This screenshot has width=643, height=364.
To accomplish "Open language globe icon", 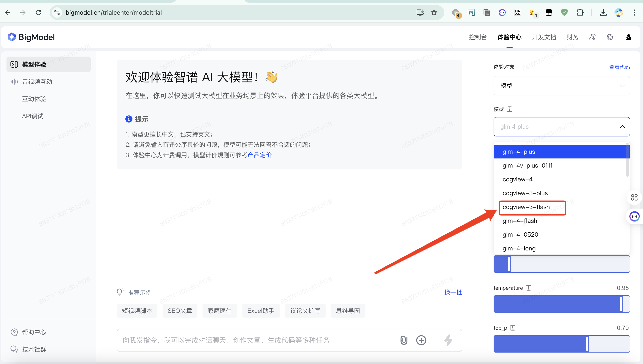I will [610, 37].
